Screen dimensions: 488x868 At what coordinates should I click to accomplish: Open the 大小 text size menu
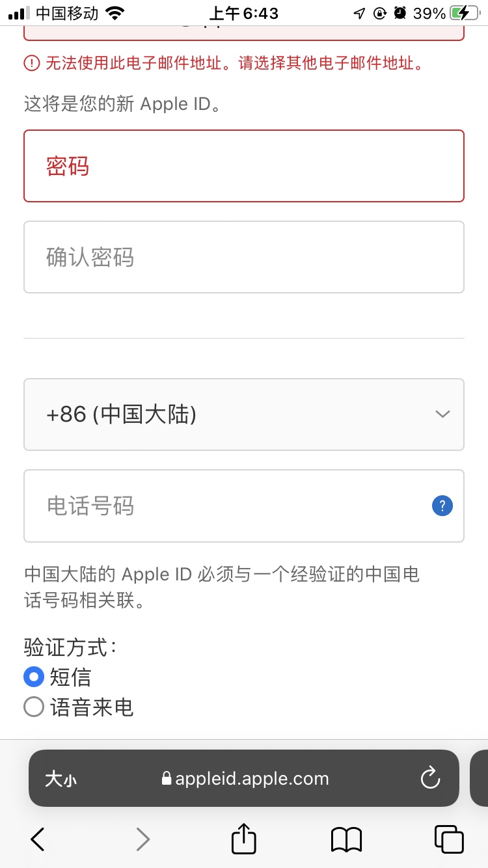pyautogui.click(x=61, y=779)
